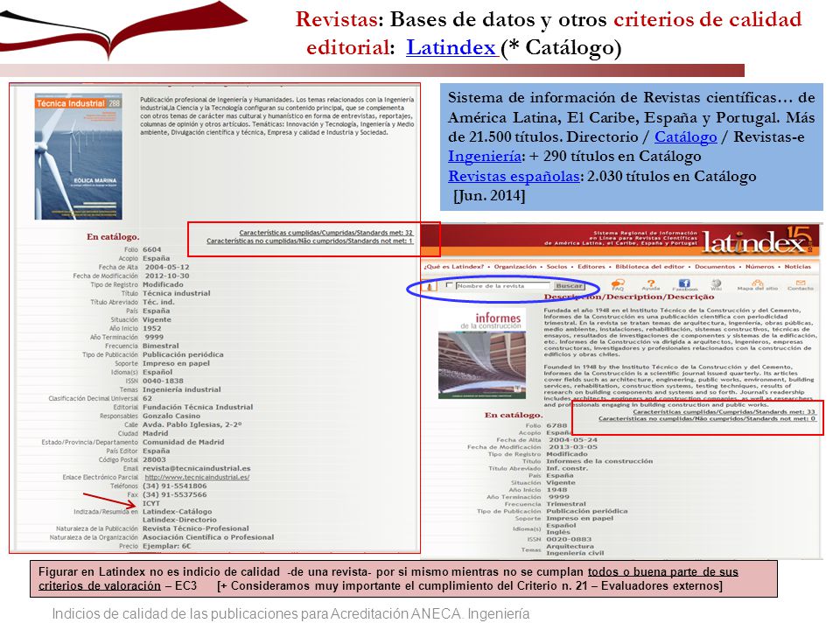The image size is (840, 630).
Task: Select the Editores menu item
Action: (x=591, y=266)
